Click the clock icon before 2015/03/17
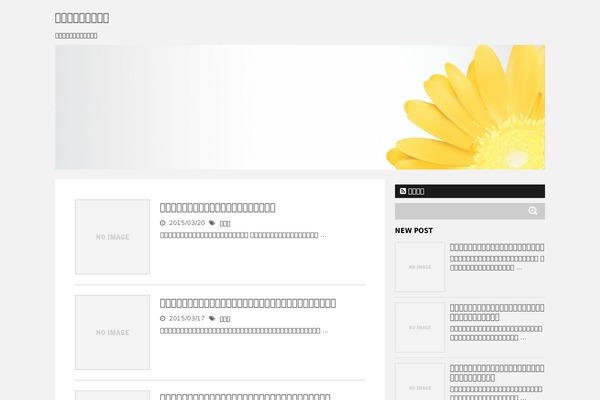 pos(163,318)
